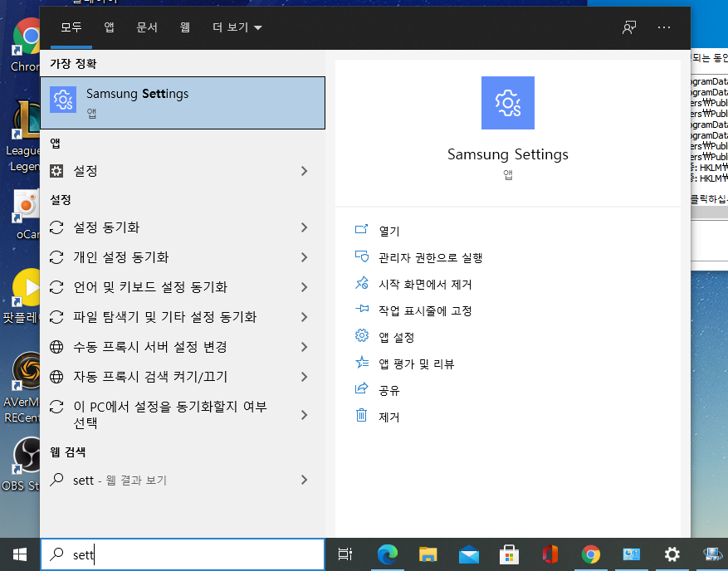Select 작업 표시줄에 고정
This screenshot has height=571, width=728.
point(413,310)
